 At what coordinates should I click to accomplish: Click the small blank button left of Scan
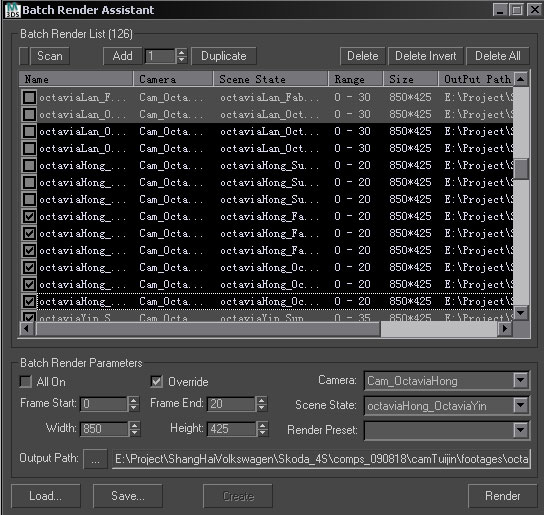click(x=24, y=56)
